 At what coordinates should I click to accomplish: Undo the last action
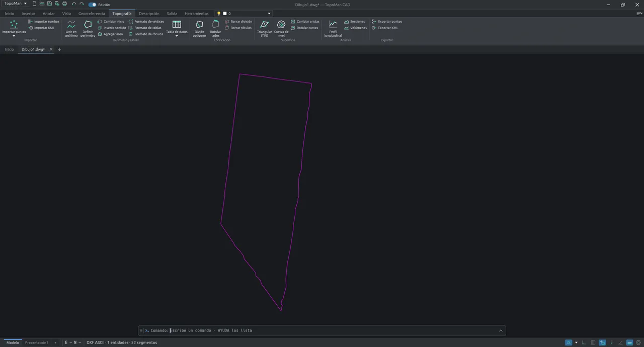74,4
